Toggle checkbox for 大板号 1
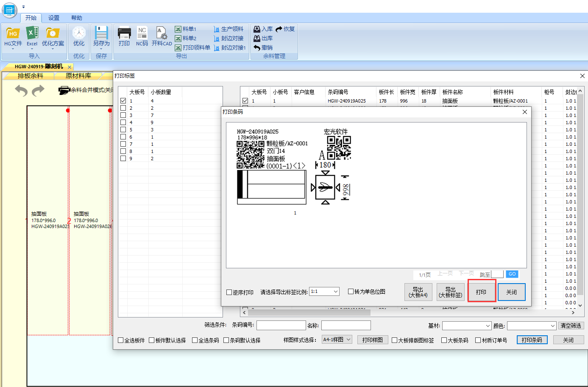 123,101
